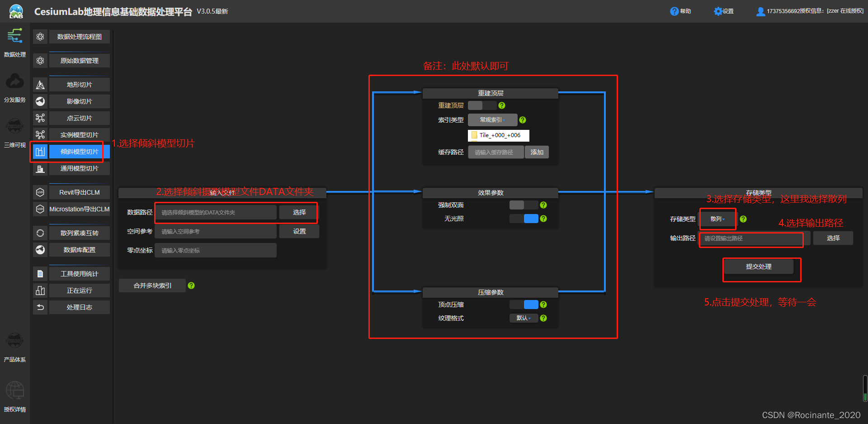Click help icon next to 强制双面
Screen dimensions: 868x424
pos(543,205)
